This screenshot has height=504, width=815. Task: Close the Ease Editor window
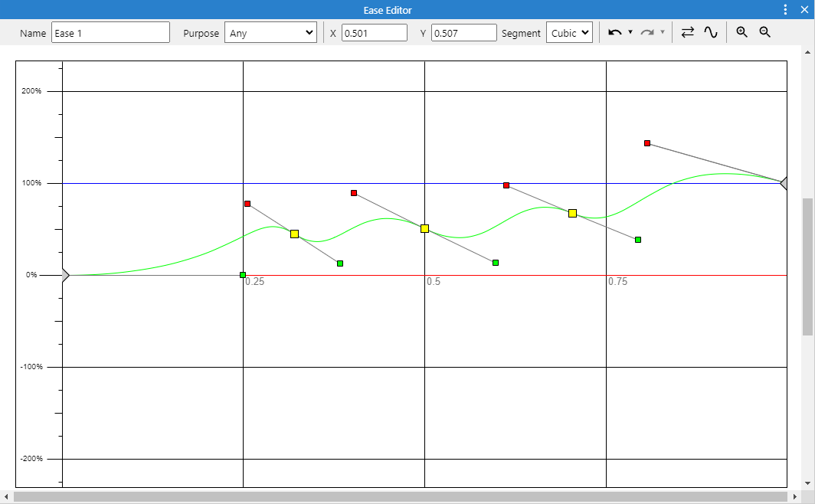point(805,9)
